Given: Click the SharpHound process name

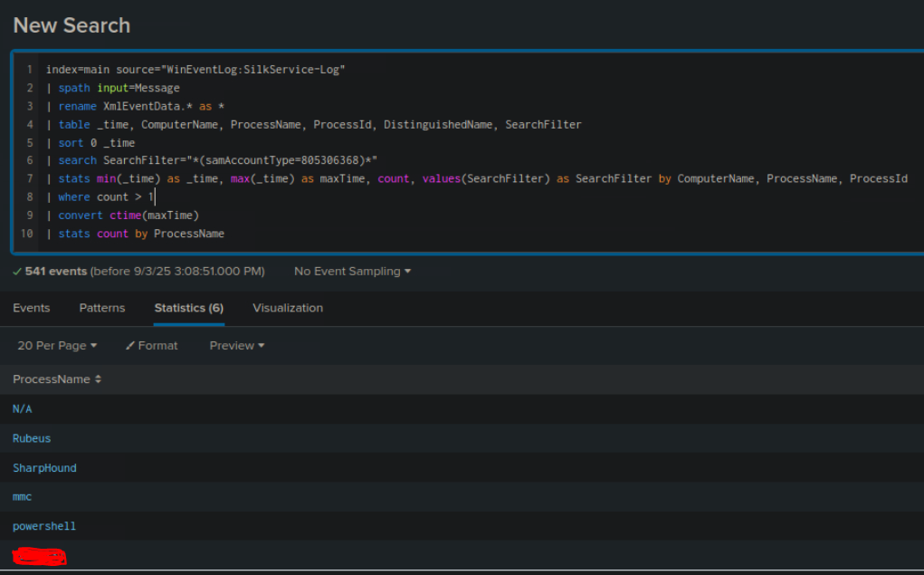Looking at the screenshot, I should pos(44,468).
